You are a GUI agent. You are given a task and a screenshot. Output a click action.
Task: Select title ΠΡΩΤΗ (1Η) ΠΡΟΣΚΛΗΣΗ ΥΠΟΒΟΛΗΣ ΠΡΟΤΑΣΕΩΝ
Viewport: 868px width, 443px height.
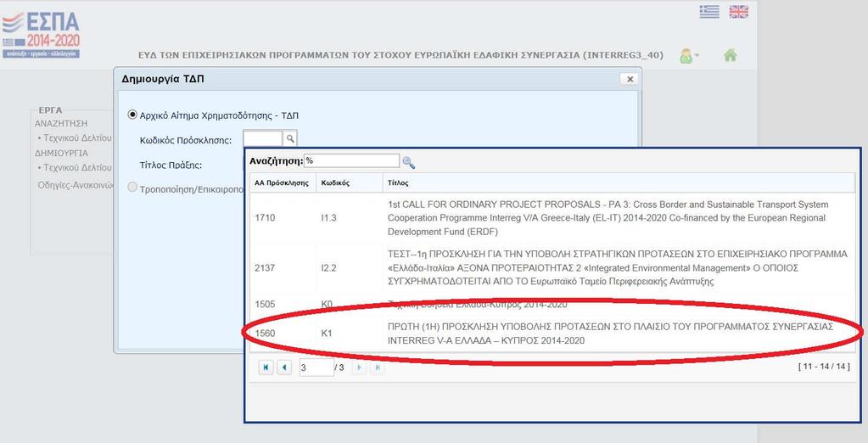pyautogui.click(x=610, y=334)
